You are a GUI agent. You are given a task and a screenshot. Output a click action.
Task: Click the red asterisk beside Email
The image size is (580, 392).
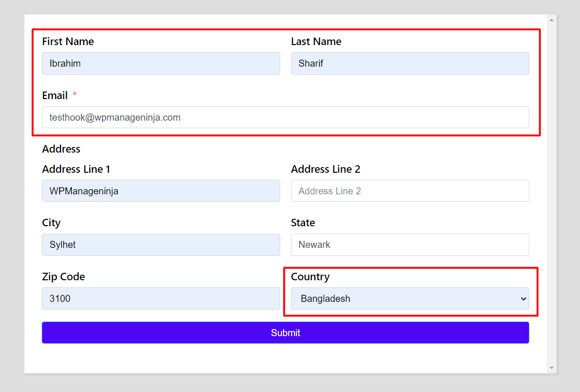(x=75, y=95)
